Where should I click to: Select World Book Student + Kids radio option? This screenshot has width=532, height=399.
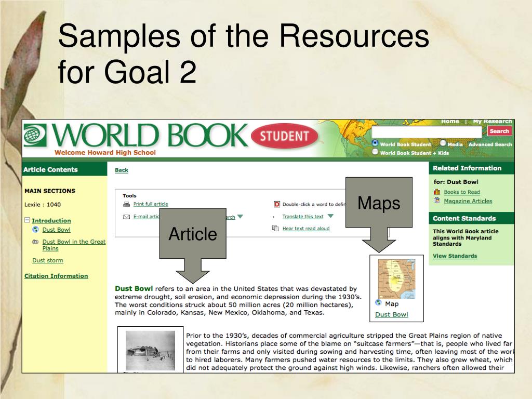pos(375,152)
